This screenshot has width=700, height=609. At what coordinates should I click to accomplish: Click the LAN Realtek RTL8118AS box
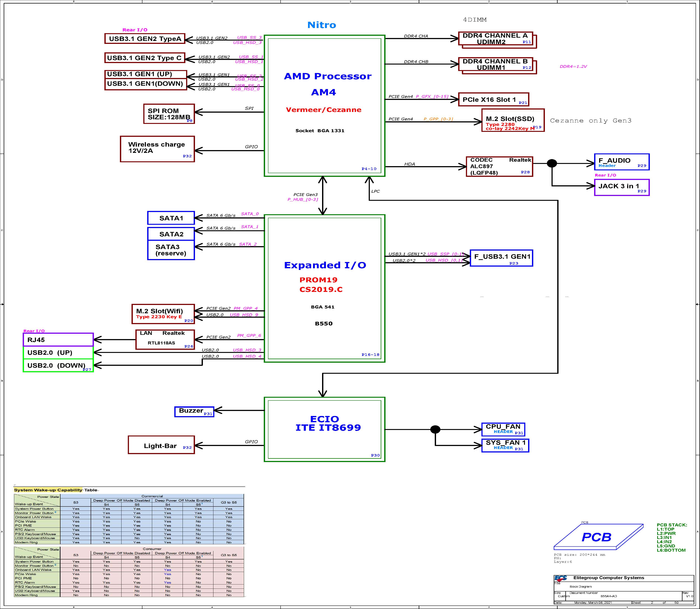click(165, 339)
